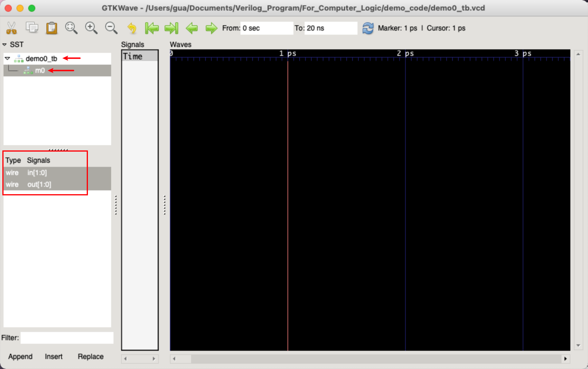Image resolution: width=588 pixels, height=369 pixels.
Task: Click the Undo Zoom yellow arrow icon
Action: coord(132,28)
